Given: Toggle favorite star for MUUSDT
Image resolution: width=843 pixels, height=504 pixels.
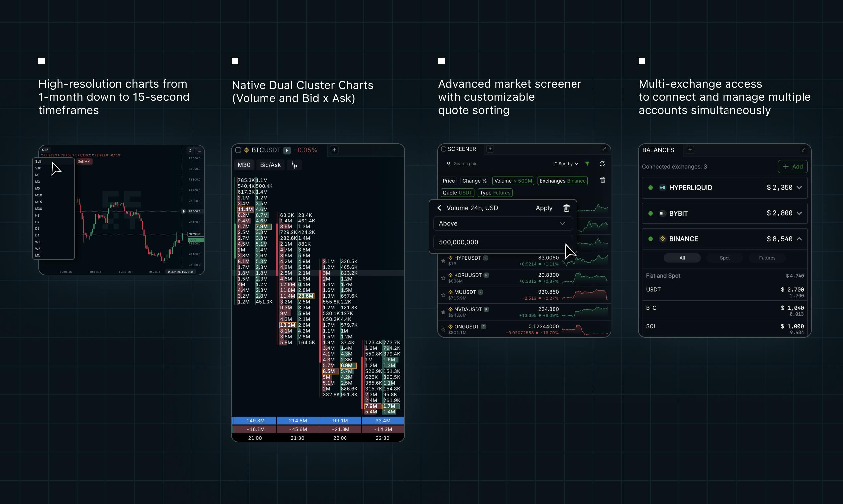Looking at the screenshot, I should pos(443,295).
